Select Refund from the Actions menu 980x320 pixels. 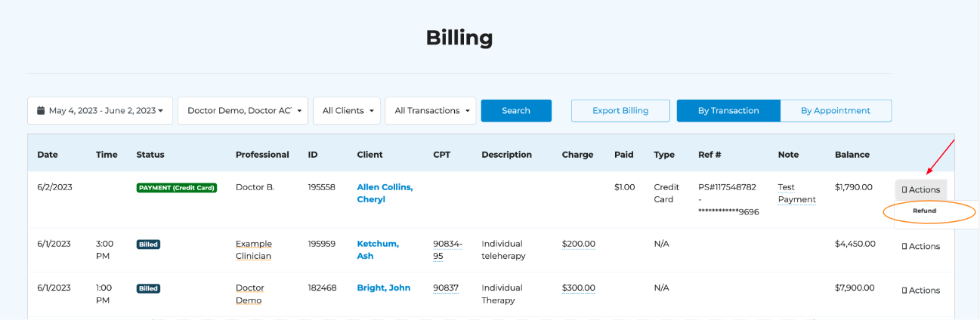tap(924, 211)
